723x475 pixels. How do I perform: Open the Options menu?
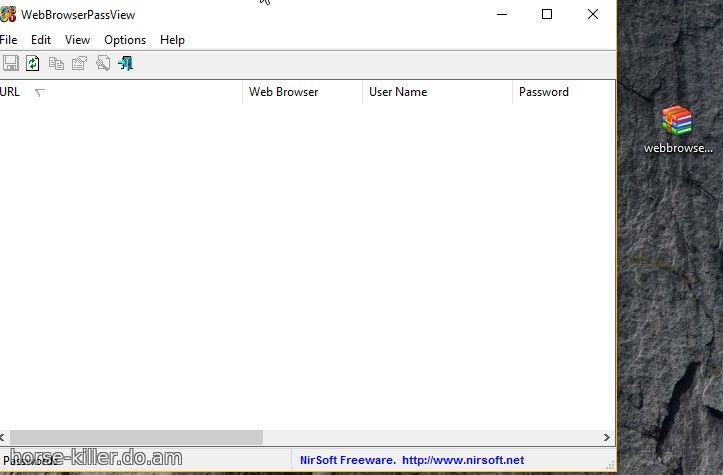(x=125, y=40)
